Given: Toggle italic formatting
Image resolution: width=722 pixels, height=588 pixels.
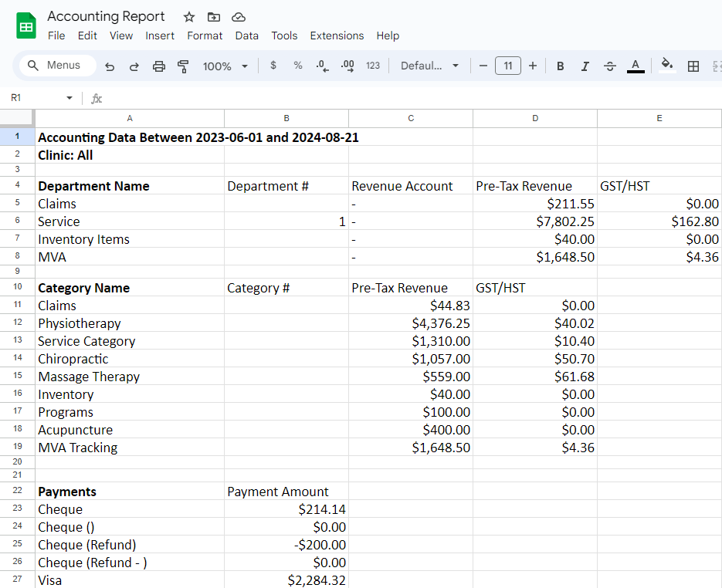Looking at the screenshot, I should (585, 66).
